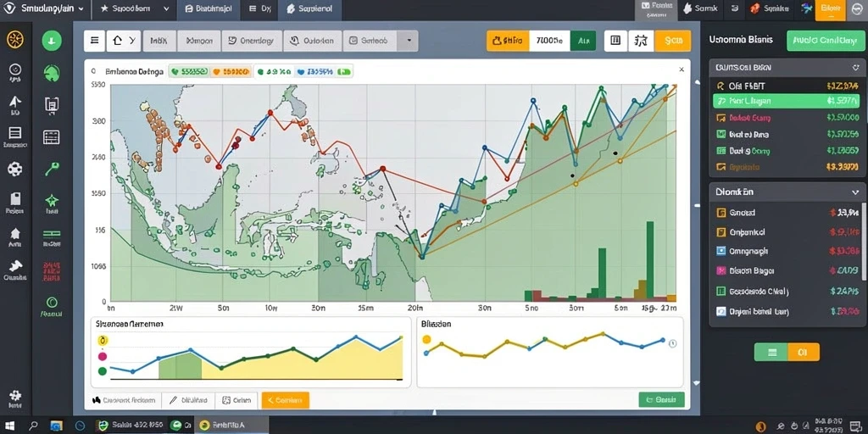Open the green globe icon in sidebar
The height and width of the screenshot is (434, 868).
(52, 73)
